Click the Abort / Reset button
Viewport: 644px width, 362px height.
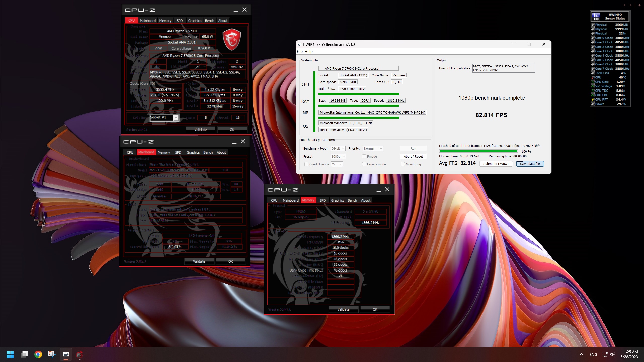413,156
